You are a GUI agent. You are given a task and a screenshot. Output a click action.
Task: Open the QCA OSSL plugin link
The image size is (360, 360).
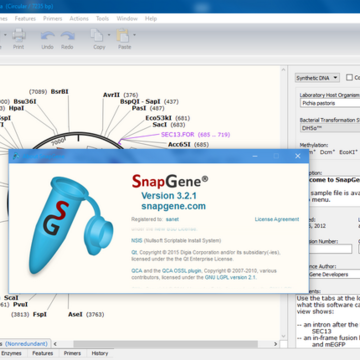click(x=182, y=271)
